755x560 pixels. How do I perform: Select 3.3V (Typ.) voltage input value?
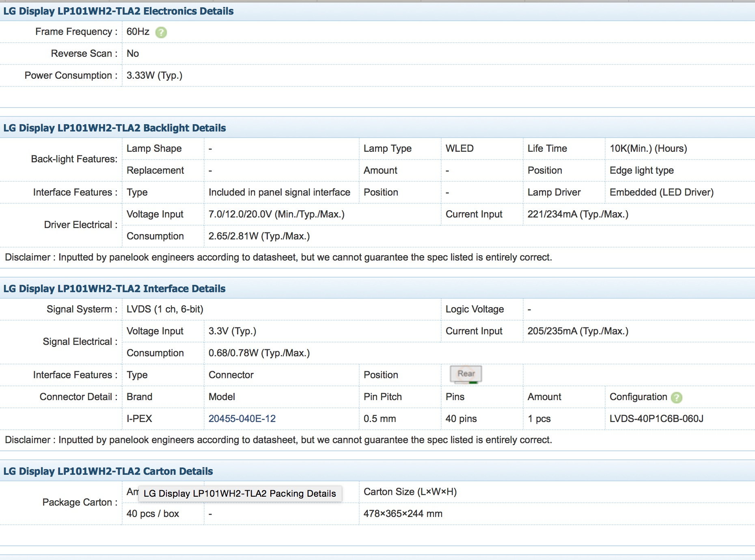tap(232, 331)
